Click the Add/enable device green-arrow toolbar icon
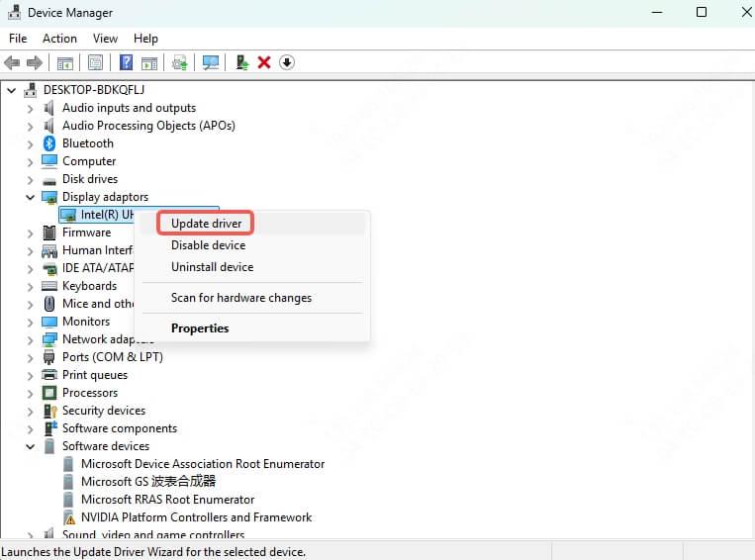The image size is (755, 560). [242, 62]
